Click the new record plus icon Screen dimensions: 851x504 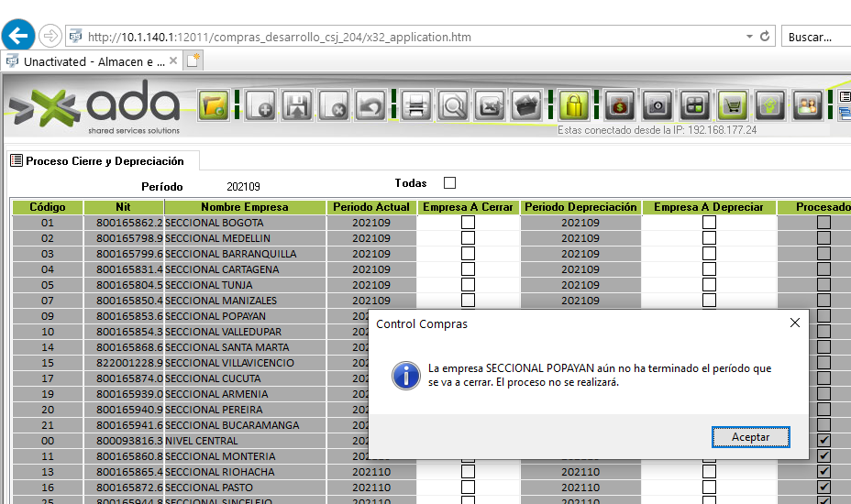coord(262,106)
